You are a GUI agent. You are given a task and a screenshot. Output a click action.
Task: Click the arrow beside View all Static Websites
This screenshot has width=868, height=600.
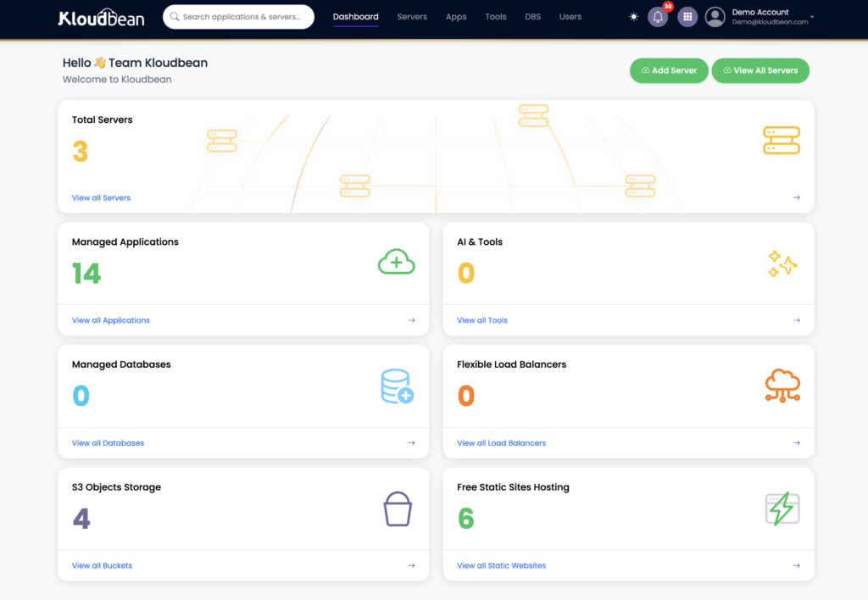click(796, 566)
